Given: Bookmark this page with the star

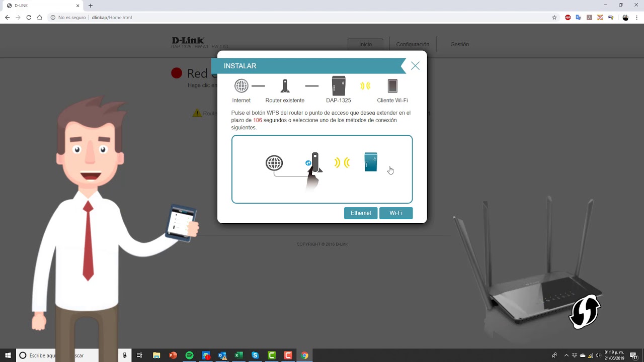Looking at the screenshot, I should pos(554,17).
